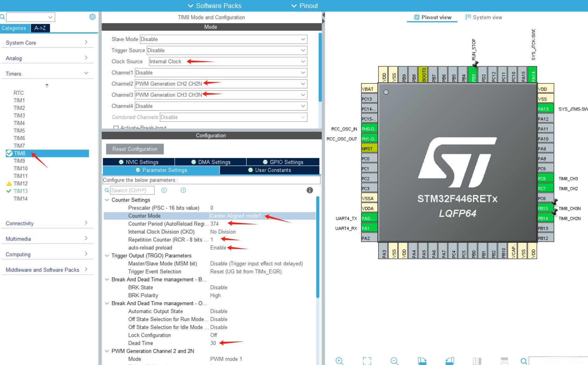Switch to System view
This screenshot has height=365, width=588.
click(484, 17)
